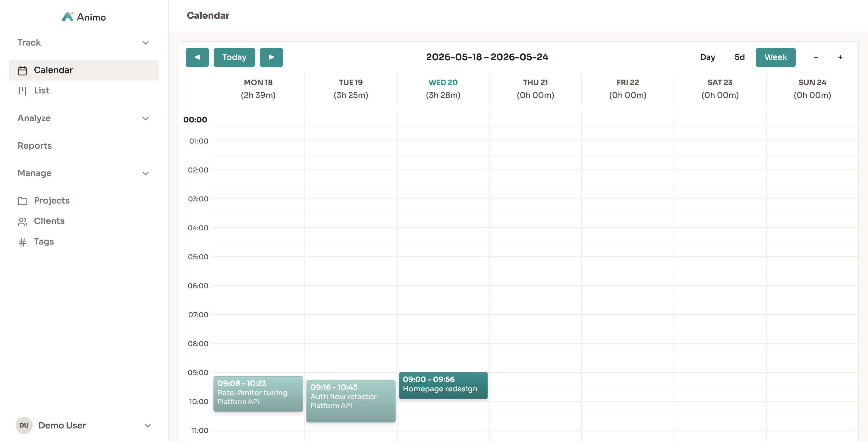Go to the previous week
The width and height of the screenshot is (868, 442).
(x=197, y=57)
